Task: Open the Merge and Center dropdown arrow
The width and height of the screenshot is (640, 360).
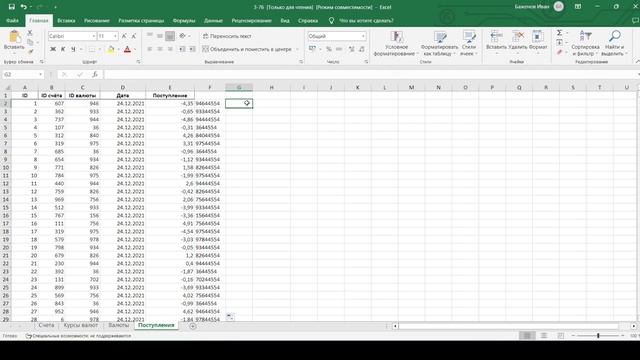Action: pos(297,49)
